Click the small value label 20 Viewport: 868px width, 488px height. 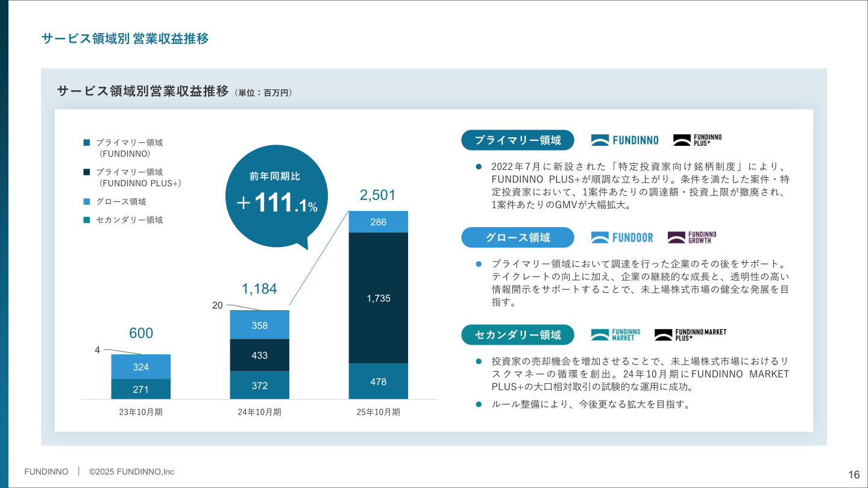click(x=218, y=305)
